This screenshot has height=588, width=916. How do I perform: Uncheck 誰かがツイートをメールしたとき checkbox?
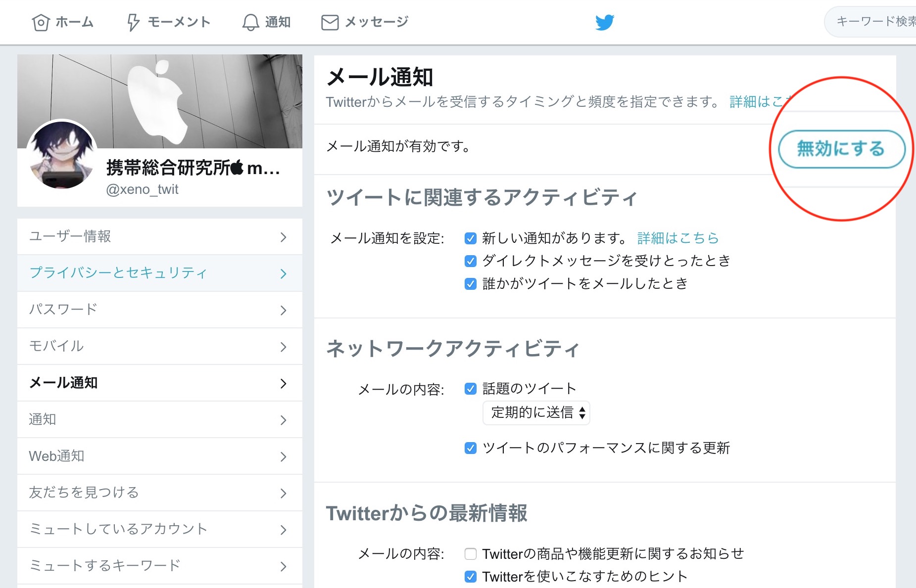tap(471, 284)
